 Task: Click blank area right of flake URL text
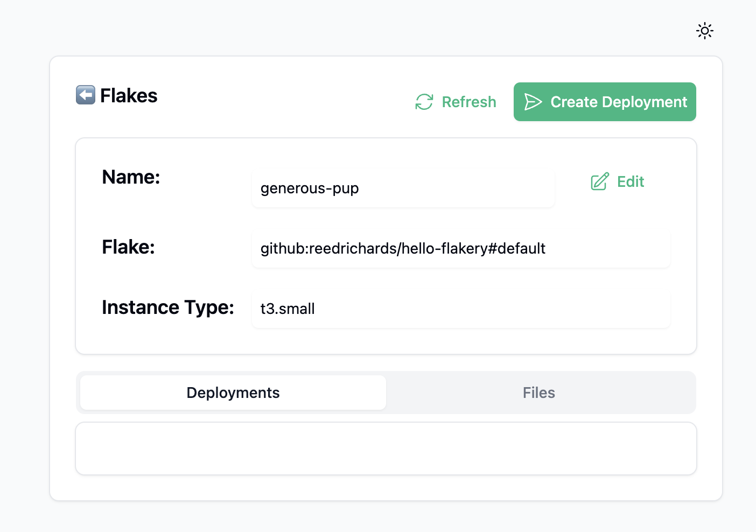click(608, 249)
